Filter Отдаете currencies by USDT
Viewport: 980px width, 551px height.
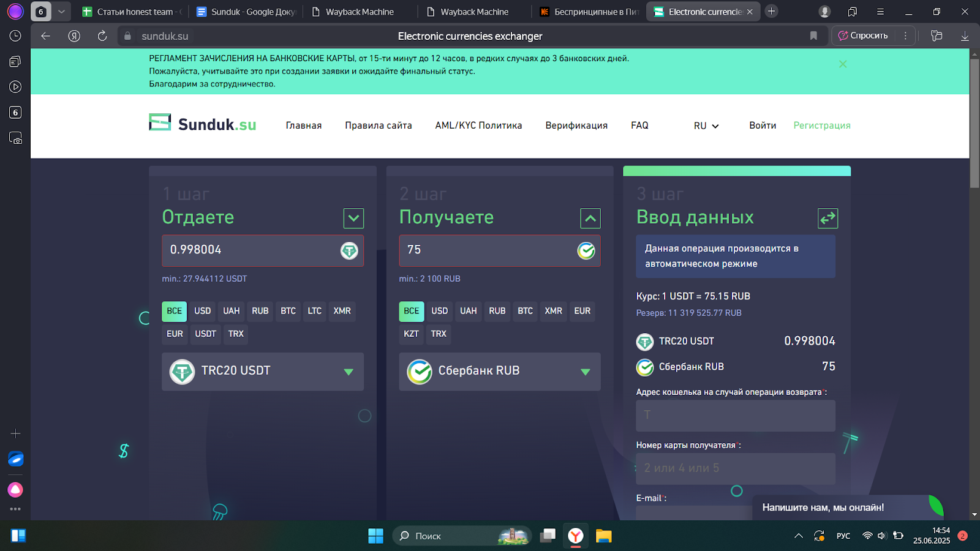pyautogui.click(x=206, y=334)
